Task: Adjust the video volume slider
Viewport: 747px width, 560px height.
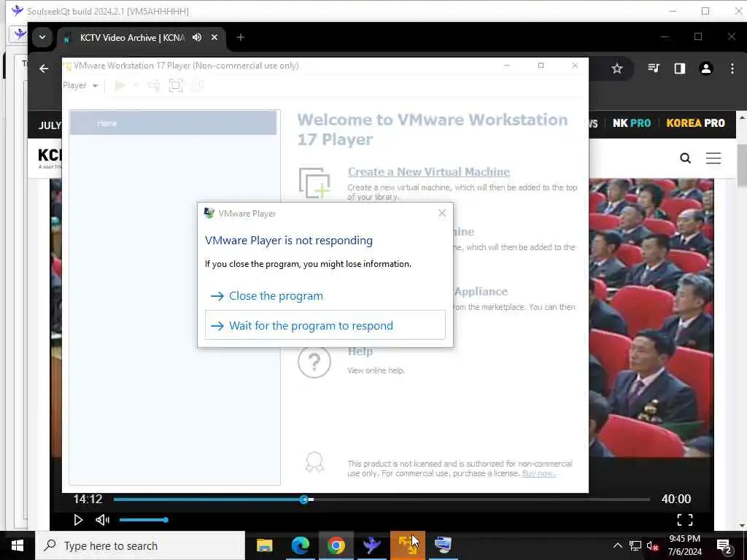Action: 144,520
